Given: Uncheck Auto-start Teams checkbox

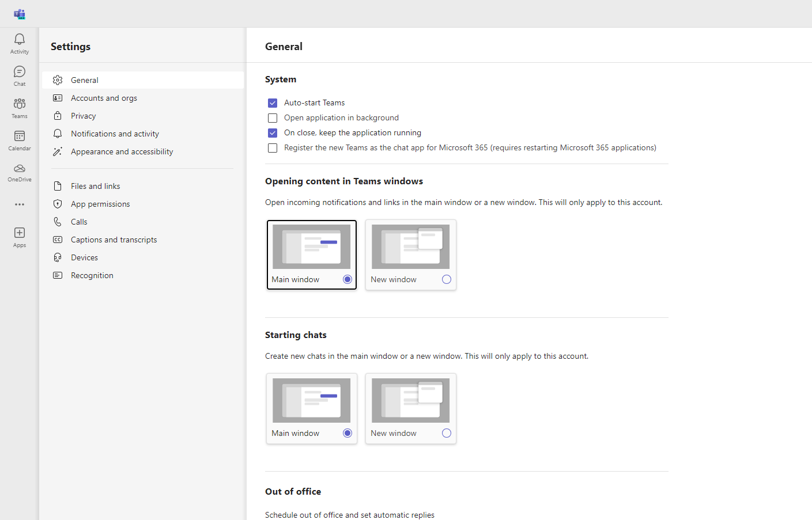Looking at the screenshot, I should point(273,103).
